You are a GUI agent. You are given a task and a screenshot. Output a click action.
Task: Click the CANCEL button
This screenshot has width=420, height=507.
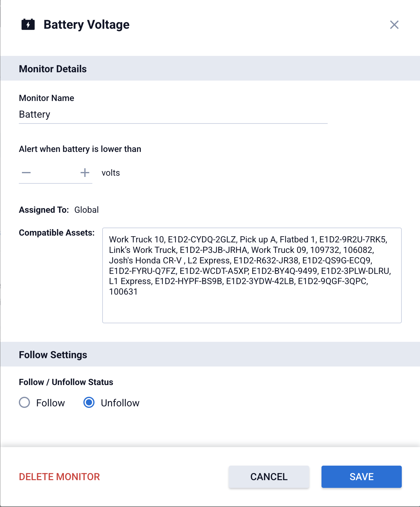268,477
